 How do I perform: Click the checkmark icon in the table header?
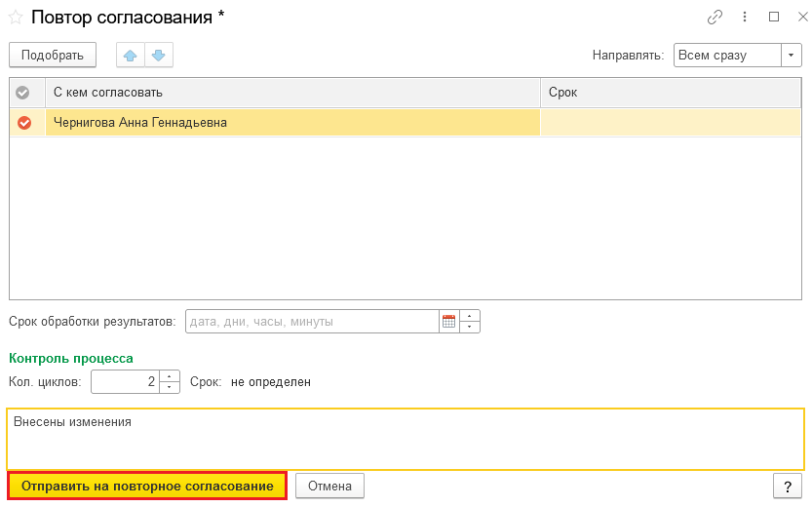(x=24, y=92)
